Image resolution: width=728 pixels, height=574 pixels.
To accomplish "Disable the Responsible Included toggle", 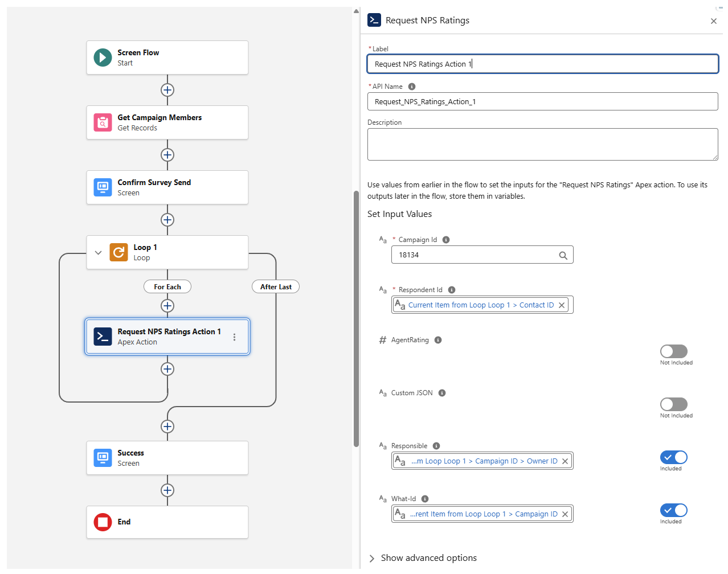I will click(x=674, y=457).
